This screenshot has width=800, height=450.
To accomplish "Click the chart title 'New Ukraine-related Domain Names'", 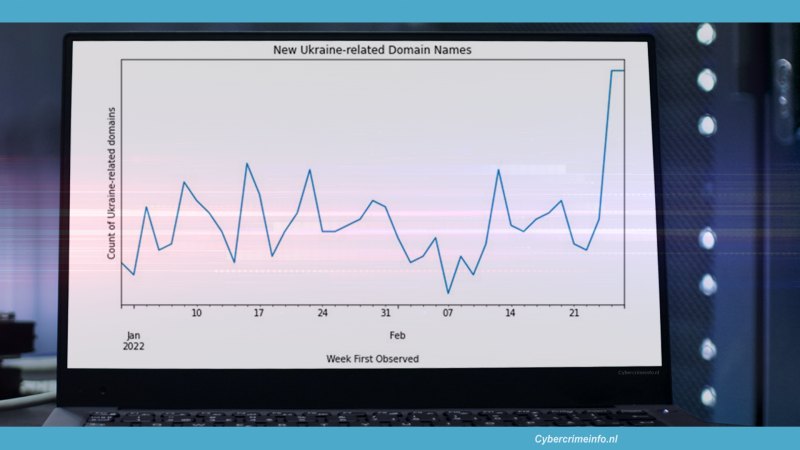I will pyautogui.click(x=372, y=50).
